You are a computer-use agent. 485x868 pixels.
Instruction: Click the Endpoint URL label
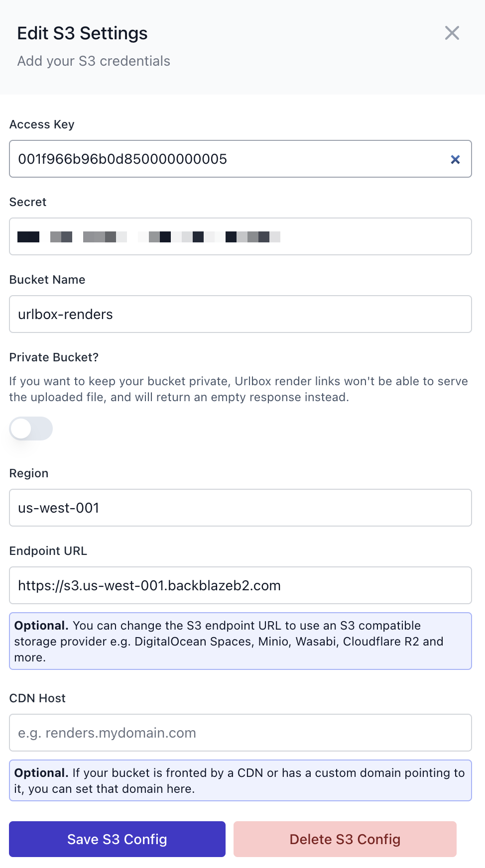pos(48,551)
